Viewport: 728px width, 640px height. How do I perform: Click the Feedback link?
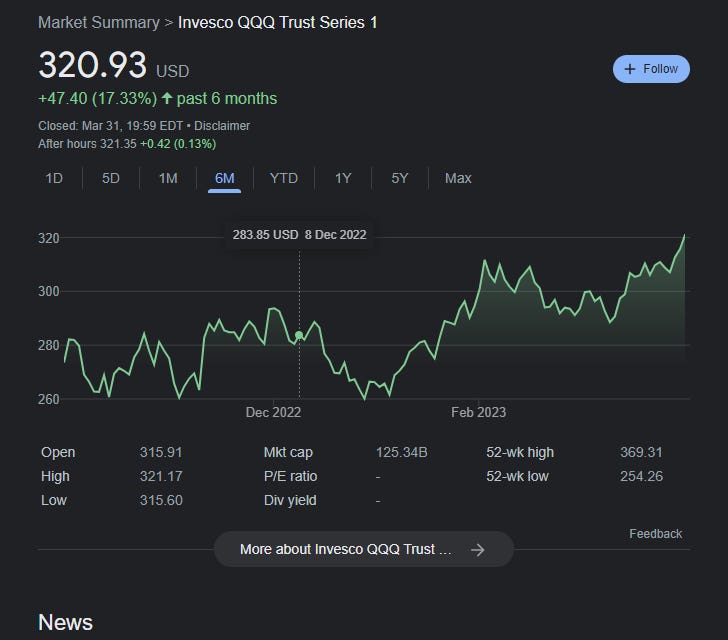click(656, 534)
